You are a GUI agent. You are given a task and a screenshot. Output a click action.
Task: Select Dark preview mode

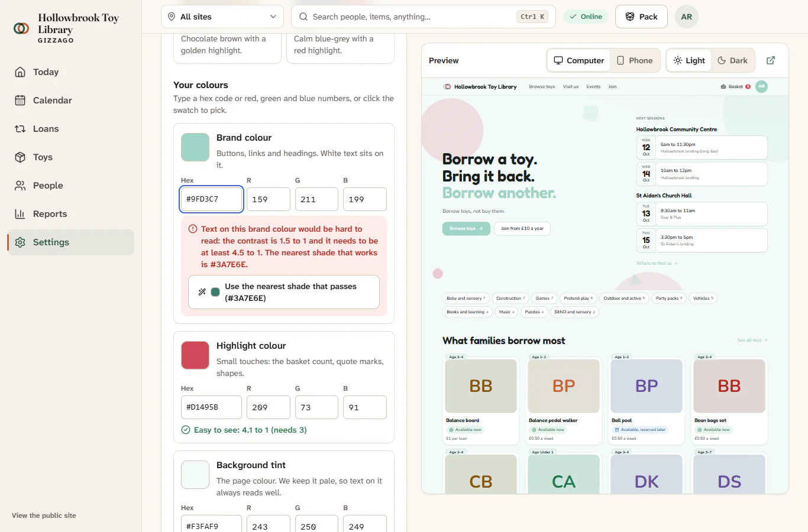[x=732, y=60]
